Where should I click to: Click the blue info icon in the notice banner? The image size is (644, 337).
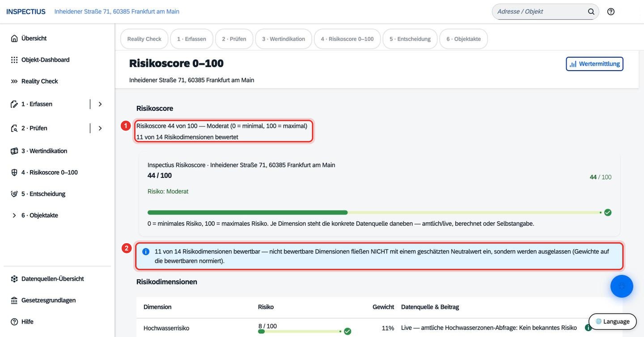click(x=146, y=252)
